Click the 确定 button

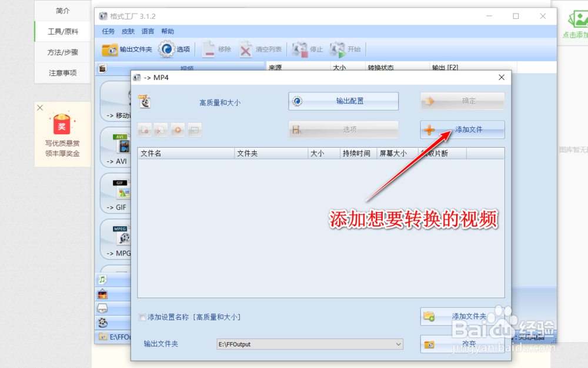[462, 101]
